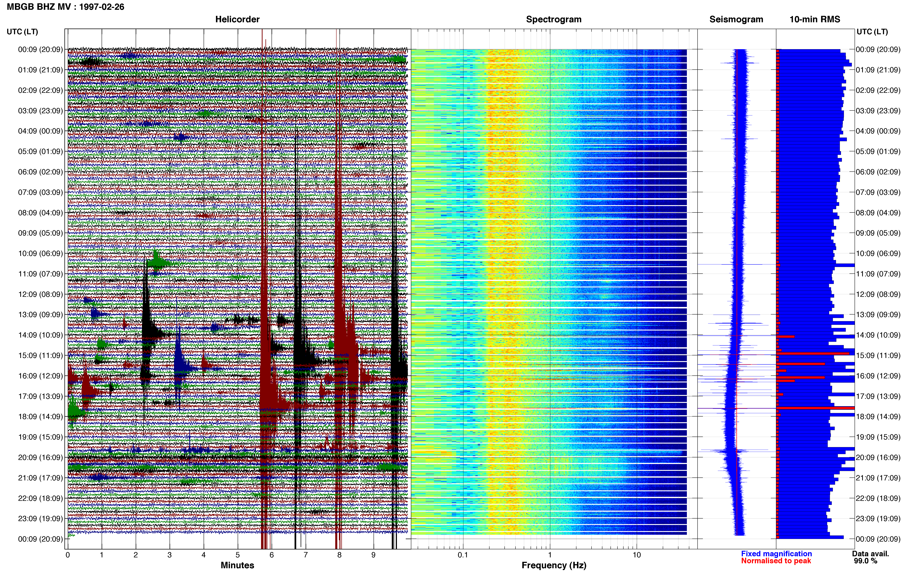Click left time label '07:09 (03:09)'
The image size is (924, 578).
(x=41, y=192)
